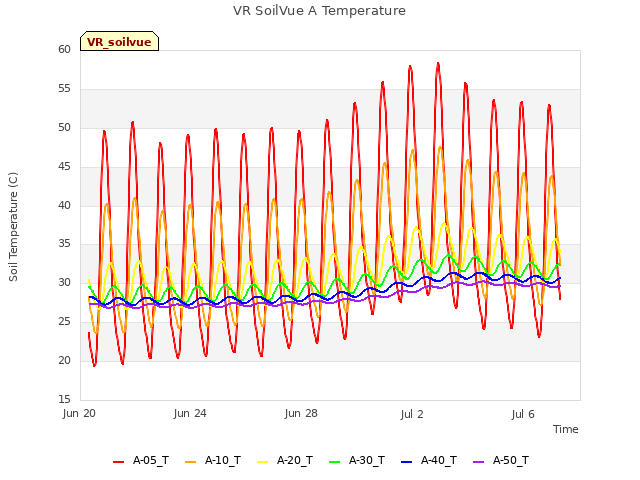
Task: Click the purple A-50_T legend color marker
Action: 479,462
